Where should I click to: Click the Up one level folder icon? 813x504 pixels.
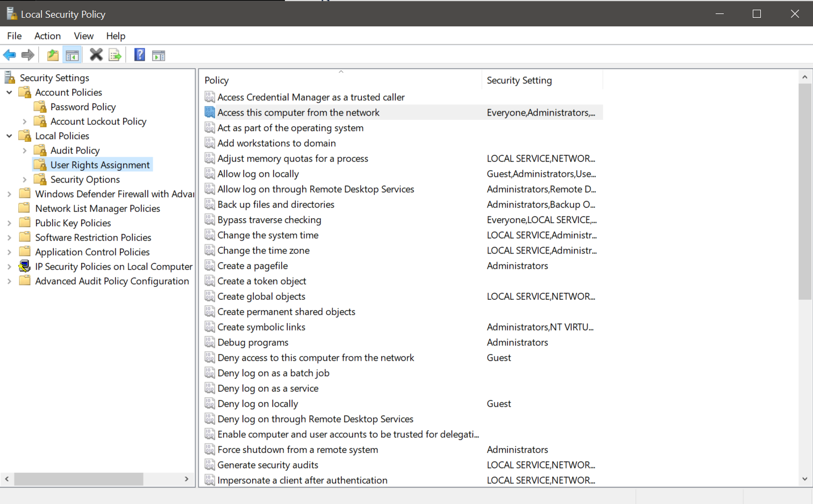[53, 55]
